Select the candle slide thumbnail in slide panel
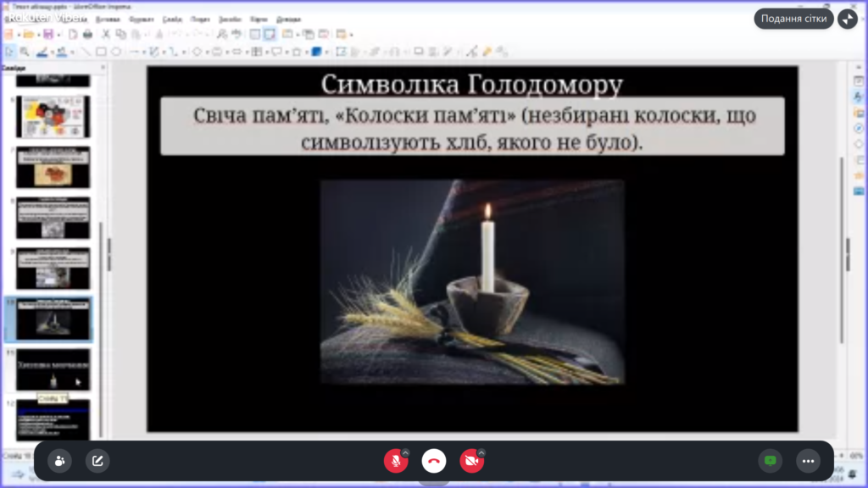 (53, 319)
